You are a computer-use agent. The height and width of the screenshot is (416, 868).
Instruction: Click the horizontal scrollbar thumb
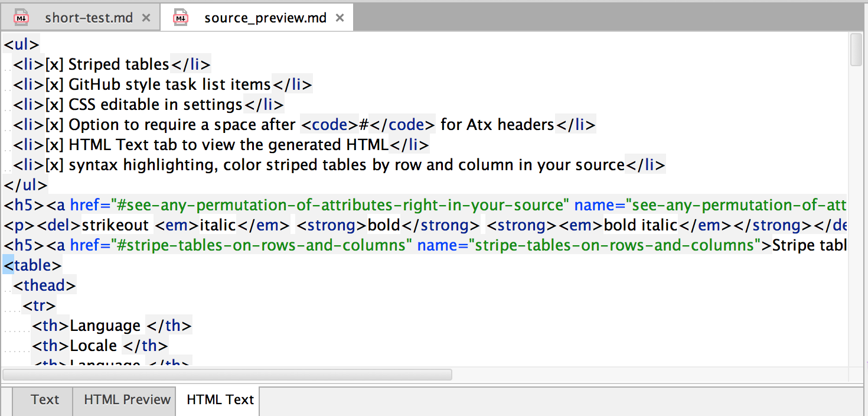click(227, 375)
